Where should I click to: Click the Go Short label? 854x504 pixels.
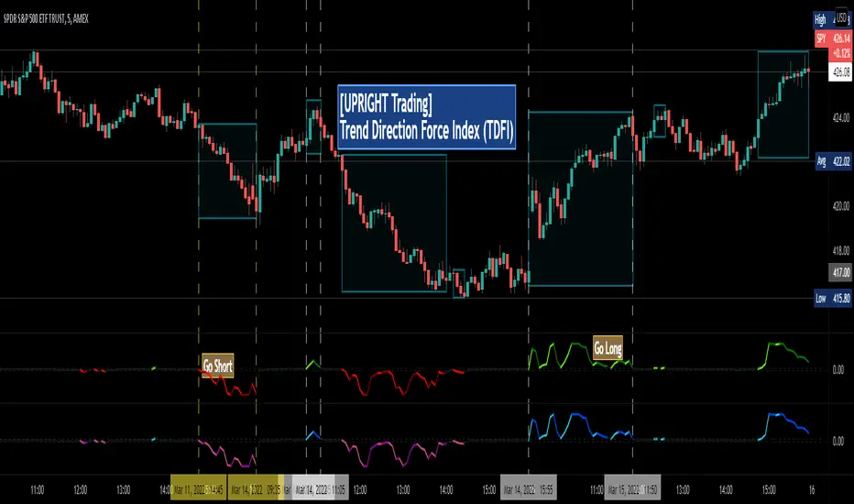click(218, 366)
